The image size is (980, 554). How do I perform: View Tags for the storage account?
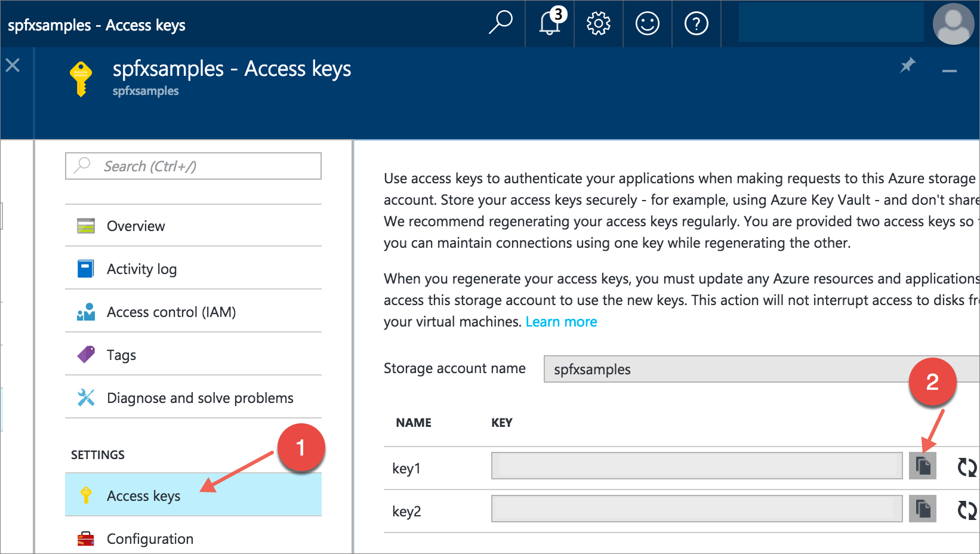[121, 355]
